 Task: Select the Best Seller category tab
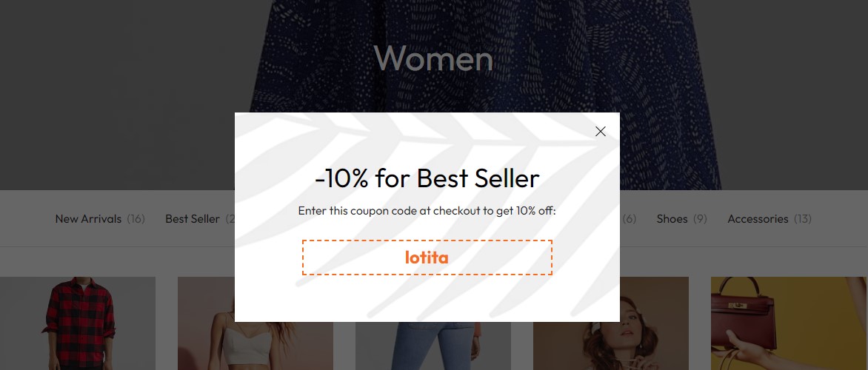(193, 219)
